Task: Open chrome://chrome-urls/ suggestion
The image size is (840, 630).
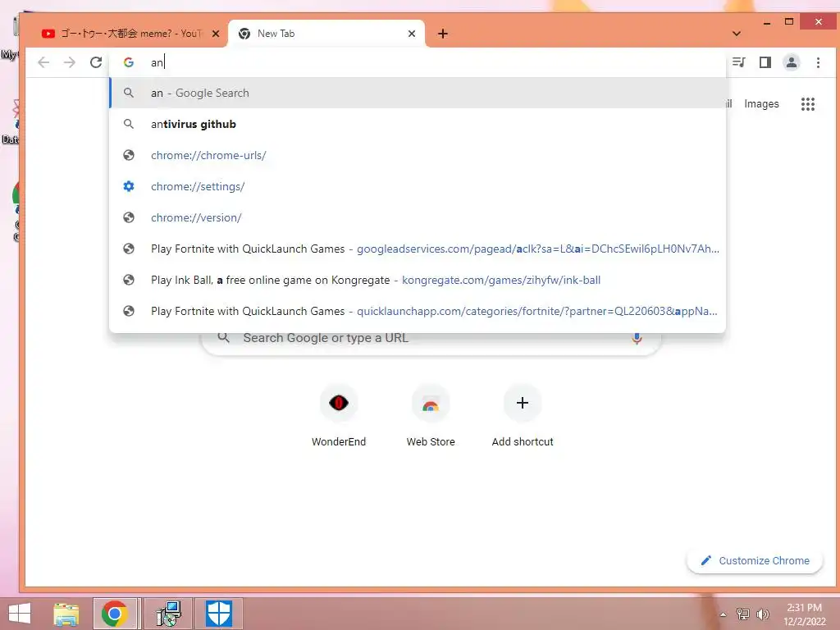Action: [418, 155]
